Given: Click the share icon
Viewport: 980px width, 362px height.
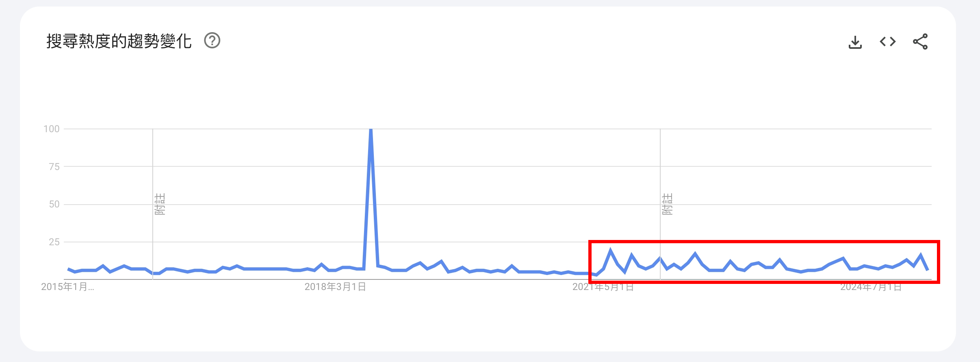Looking at the screenshot, I should click(920, 41).
